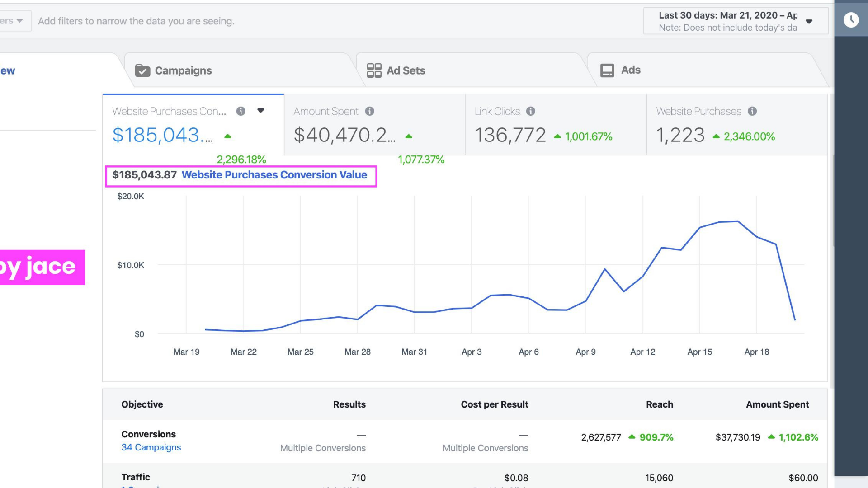868x488 pixels.
Task: Expand the Website Purchases Conversion metric dropdown arrow
Action: [261, 111]
